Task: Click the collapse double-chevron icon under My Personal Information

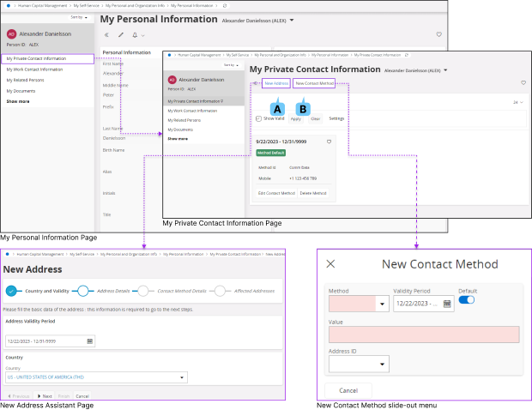Action: pos(106,35)
